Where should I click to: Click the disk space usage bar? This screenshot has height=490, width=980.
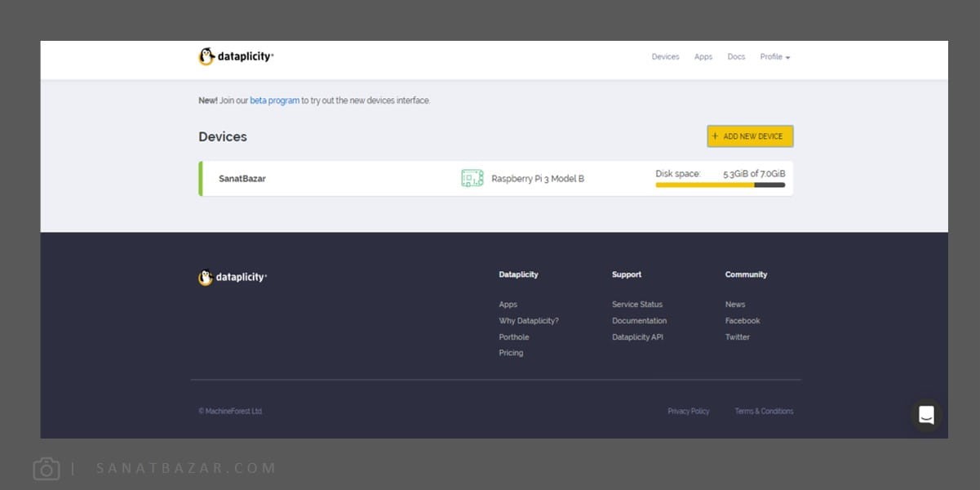(720, 185)
